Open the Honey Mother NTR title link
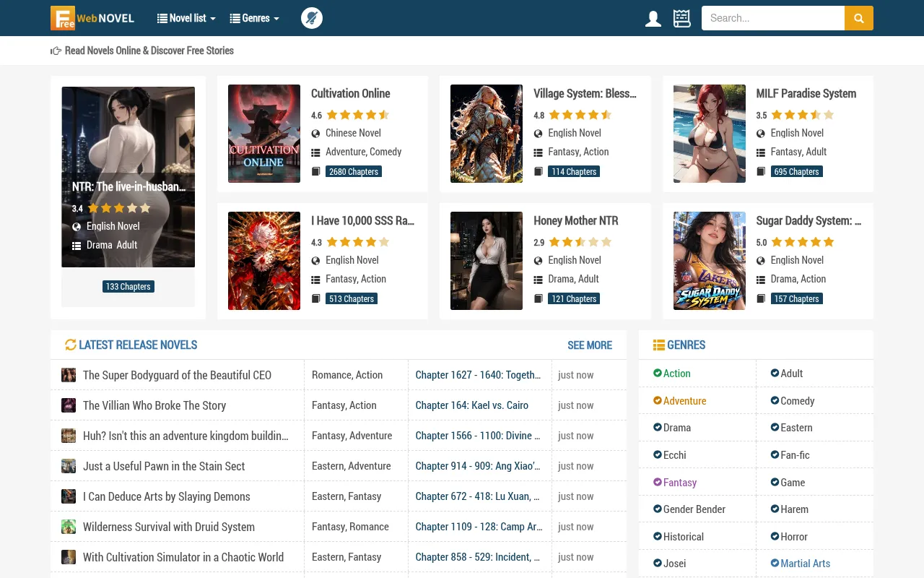Viewport: 924px width, 578px height. coord(576,220)
